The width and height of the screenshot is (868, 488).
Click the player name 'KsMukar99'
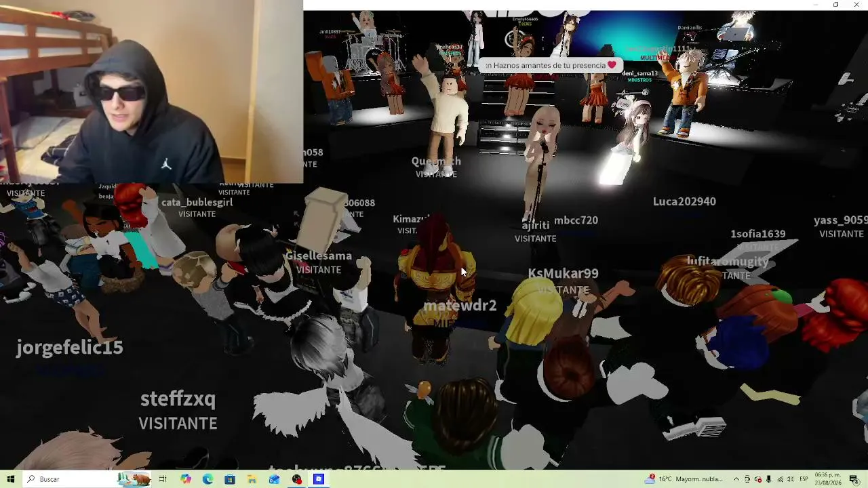pos(563,273)
